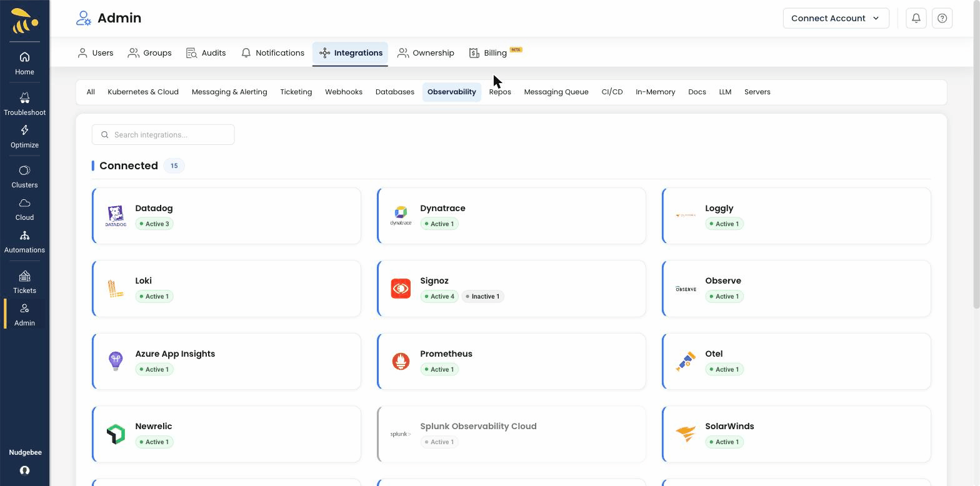Click the SolarWinds logo icon
This screenshot has height=486, width=980.
pyautogui.click(x=686, y=434)
